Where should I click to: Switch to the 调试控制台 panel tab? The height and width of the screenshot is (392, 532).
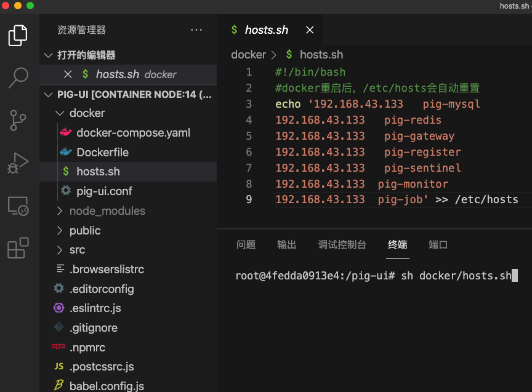pos(342,244)
